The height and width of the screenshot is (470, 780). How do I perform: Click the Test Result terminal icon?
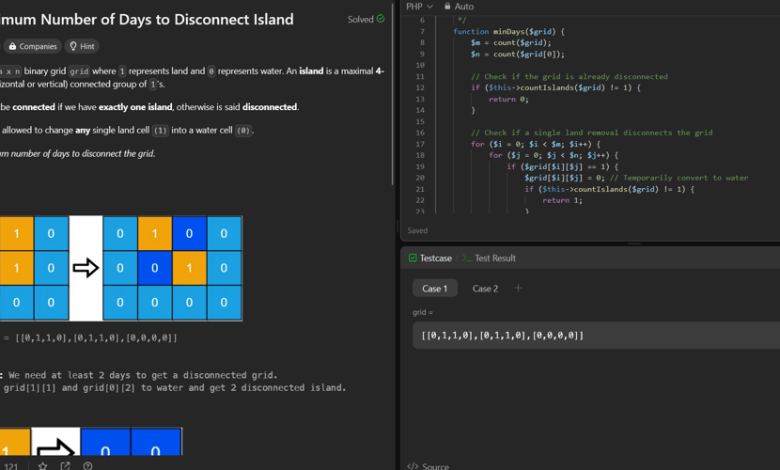[x=466, y=258]
